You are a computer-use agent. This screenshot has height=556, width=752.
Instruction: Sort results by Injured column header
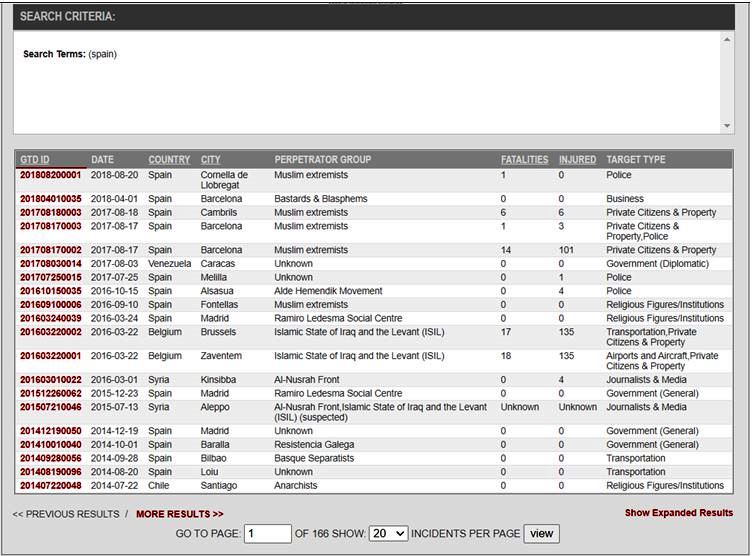[x=577, y=160]
